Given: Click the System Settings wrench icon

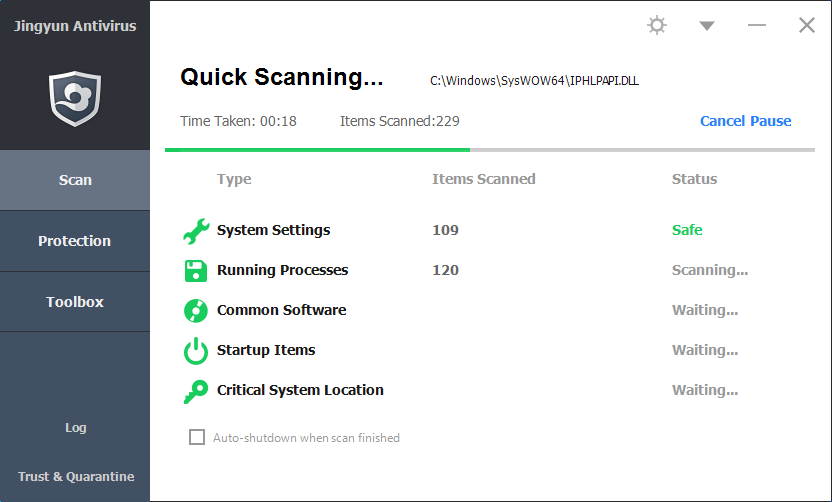Looking at the screenshot, I should coord(195,231).
